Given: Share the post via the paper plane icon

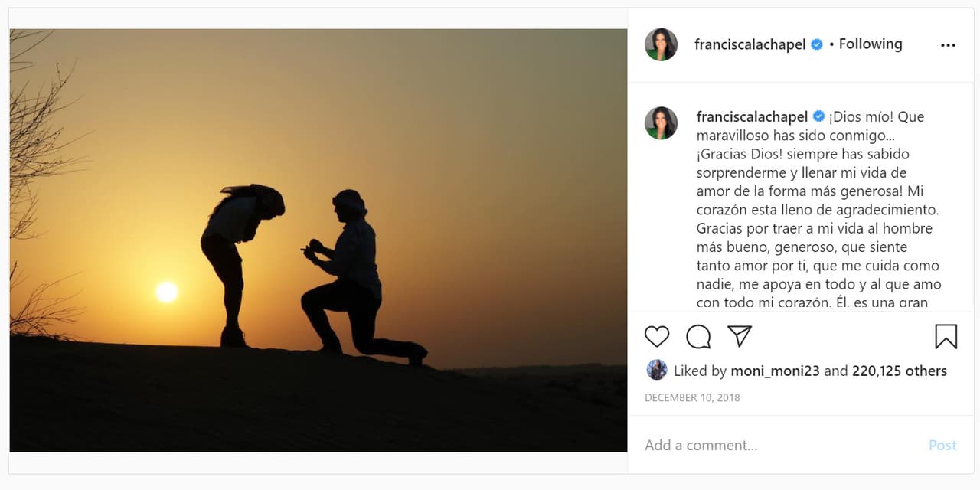Looking at the screenshot, I should coord(737,335).
